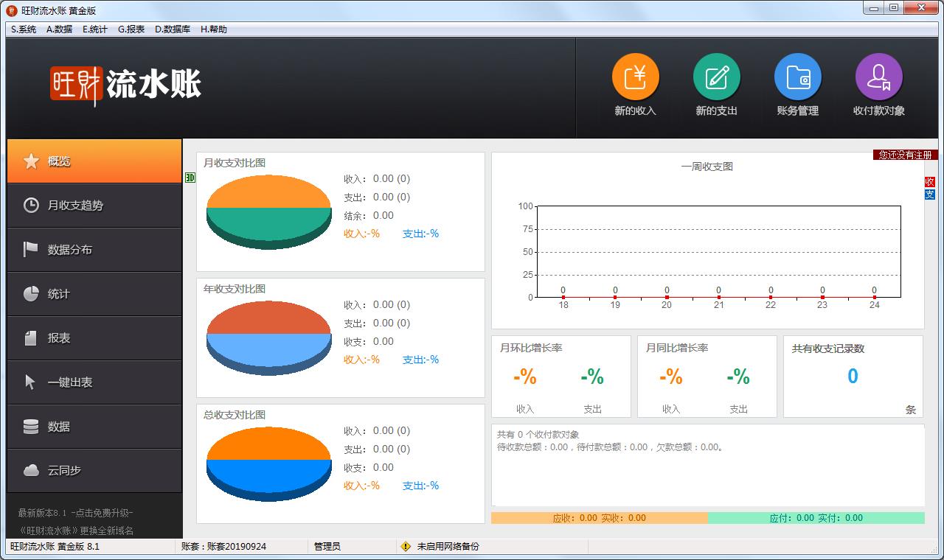Click 未启用网络备份 status text
Screen dimensions: 944x560
click(448, 547)
